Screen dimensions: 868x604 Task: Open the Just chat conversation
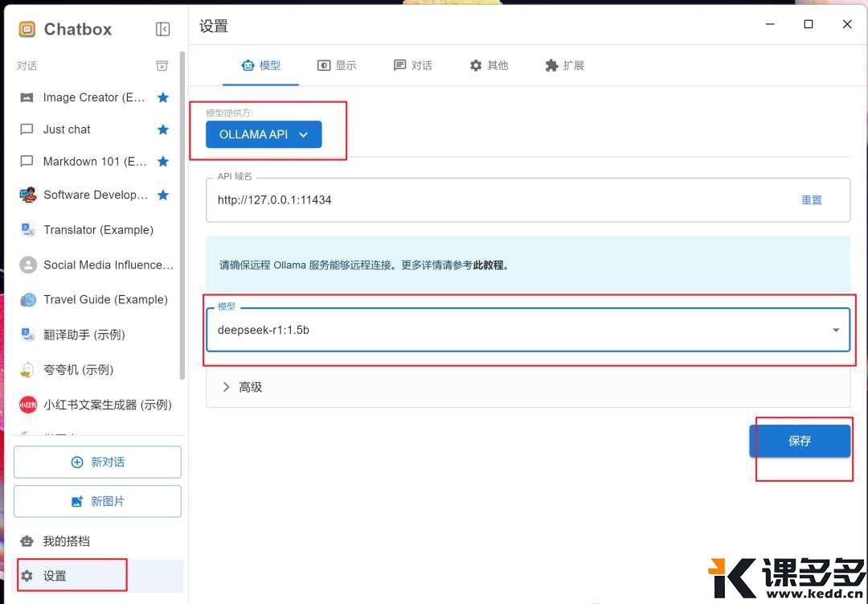point(96,129)
